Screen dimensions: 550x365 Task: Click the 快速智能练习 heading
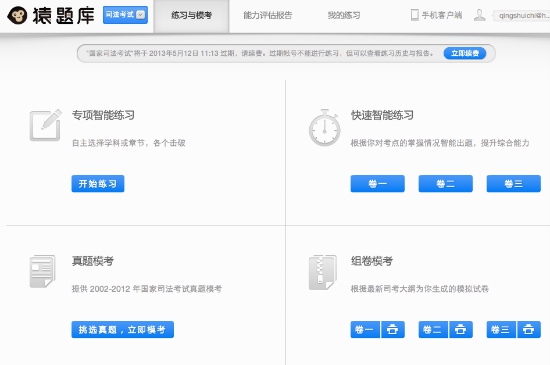pyautogui.click(x=382, y=115)
